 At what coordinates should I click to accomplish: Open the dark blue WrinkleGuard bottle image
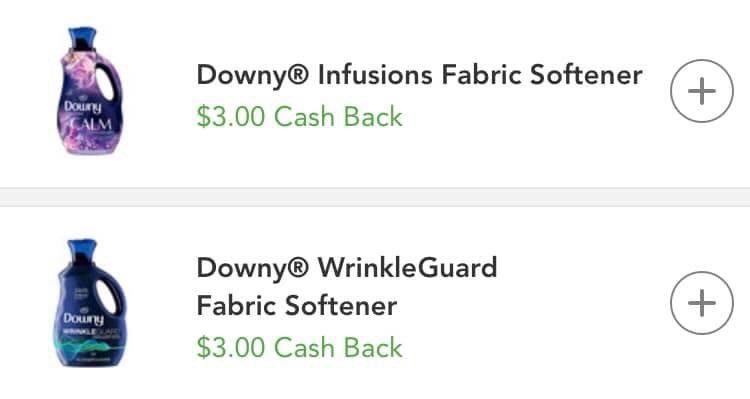89,303
